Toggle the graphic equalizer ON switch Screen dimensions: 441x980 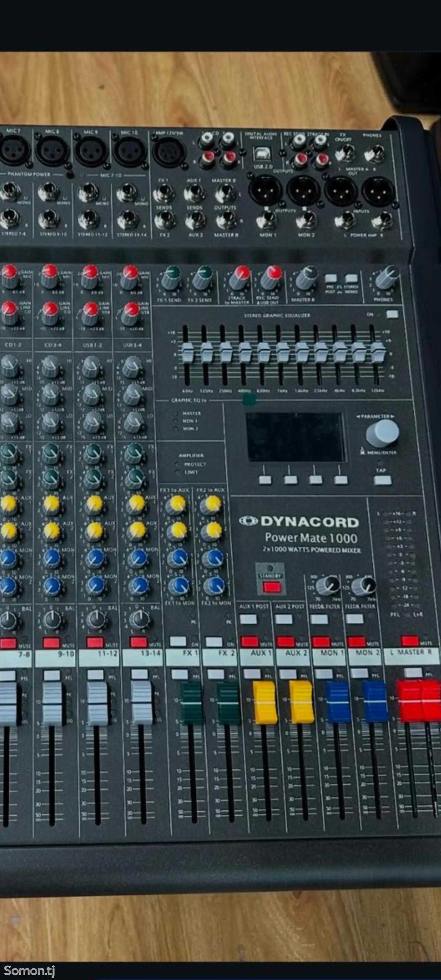(392, 314)
